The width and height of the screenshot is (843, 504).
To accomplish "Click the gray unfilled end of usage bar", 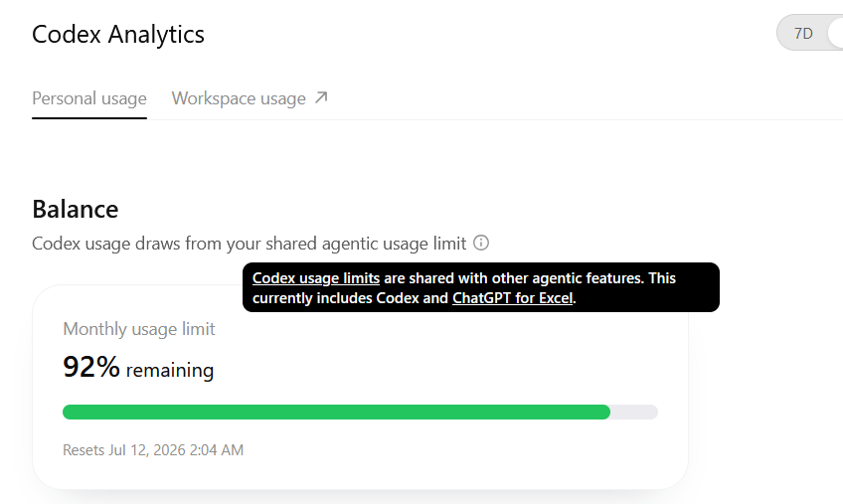I will (x=634, y=412).
